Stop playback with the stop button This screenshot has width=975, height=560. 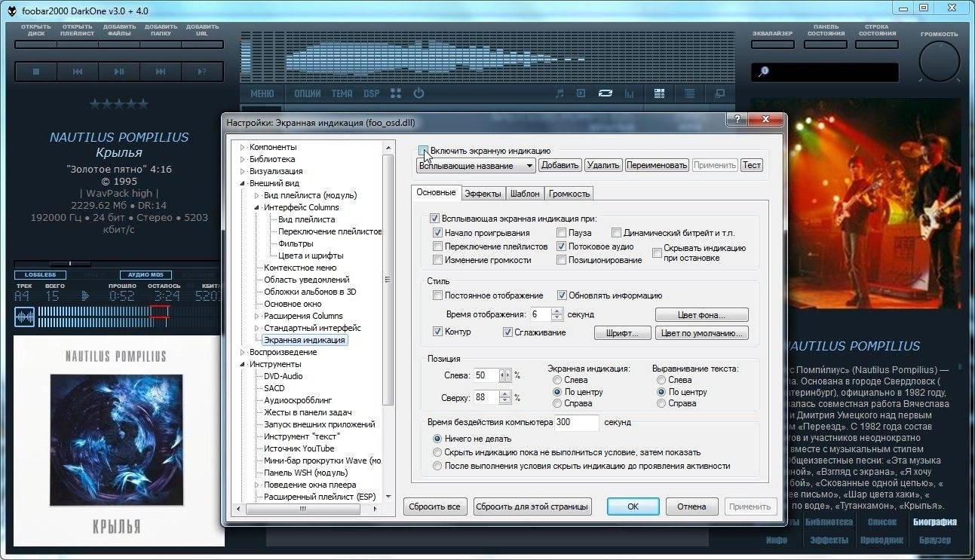tap(35, 72)
